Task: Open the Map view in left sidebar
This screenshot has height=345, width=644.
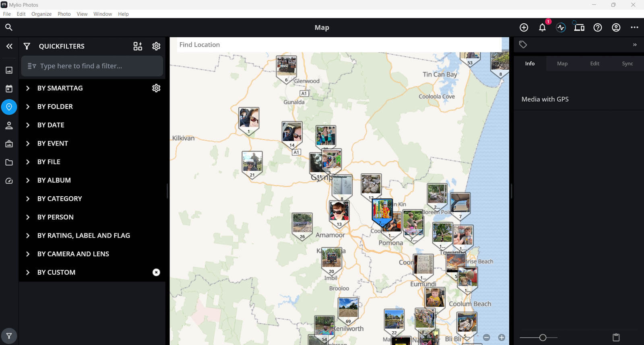Action: coord(9,107)
